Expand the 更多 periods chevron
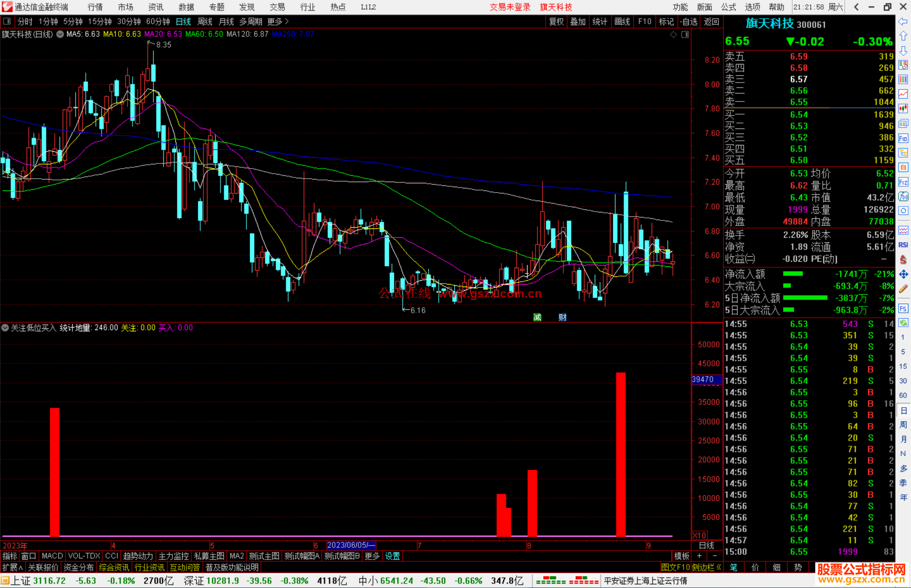The width and height of the screenshot is (911, 588). tap(287, 21)
